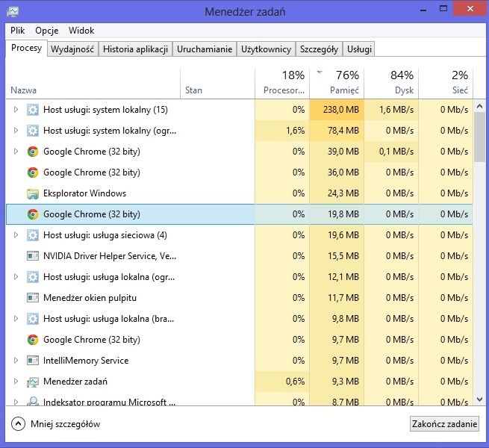Click the scrollbar up arrow
489x448 pixels.
click(479, 106)
